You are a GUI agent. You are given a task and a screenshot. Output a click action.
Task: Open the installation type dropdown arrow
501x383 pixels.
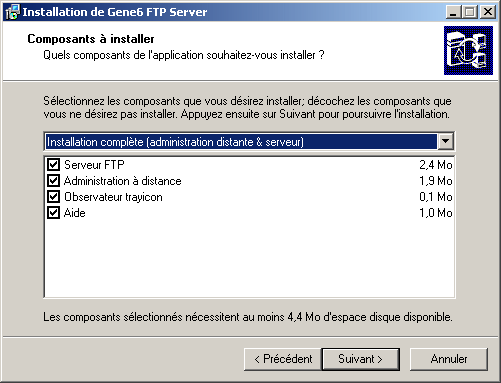tap(445, 141)
